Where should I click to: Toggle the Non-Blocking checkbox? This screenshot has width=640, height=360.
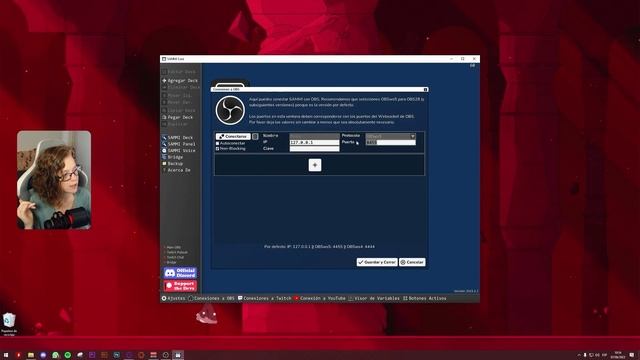pos(218,149)
